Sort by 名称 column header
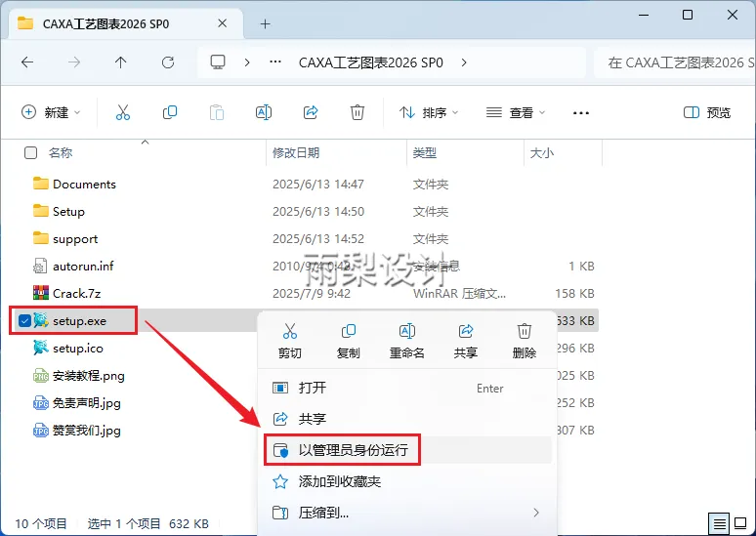 point(61,153)
